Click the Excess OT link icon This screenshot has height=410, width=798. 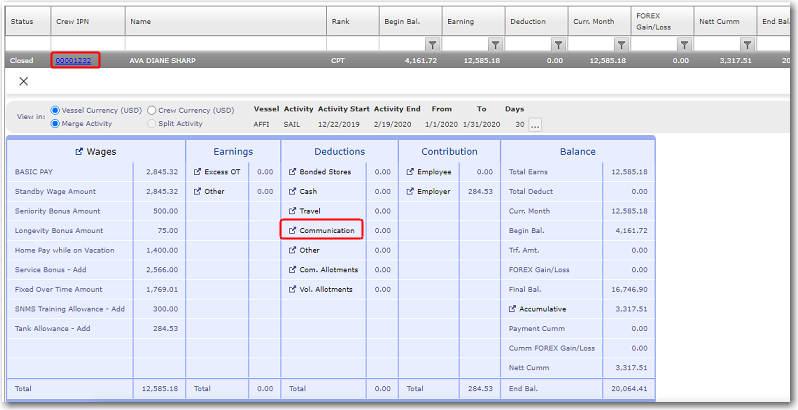click(197, 172)
